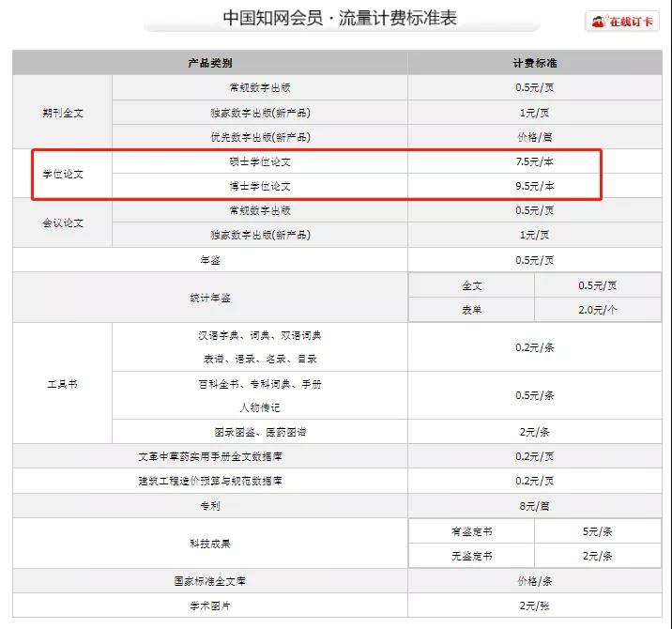Screen dimensions: 672x629
Task: Click the 有鉴定书 sub-cell
Action: [x=472, y=531]
